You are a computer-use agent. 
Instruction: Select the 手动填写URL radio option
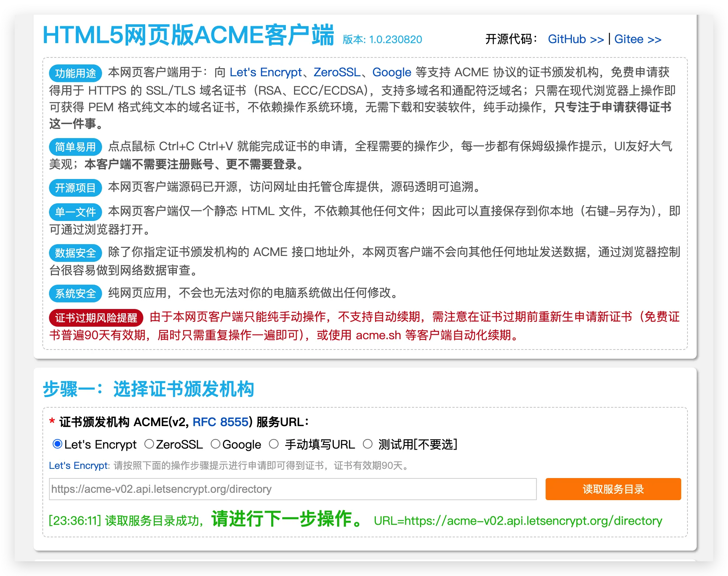pyautogui.click(x=273, y=444)
